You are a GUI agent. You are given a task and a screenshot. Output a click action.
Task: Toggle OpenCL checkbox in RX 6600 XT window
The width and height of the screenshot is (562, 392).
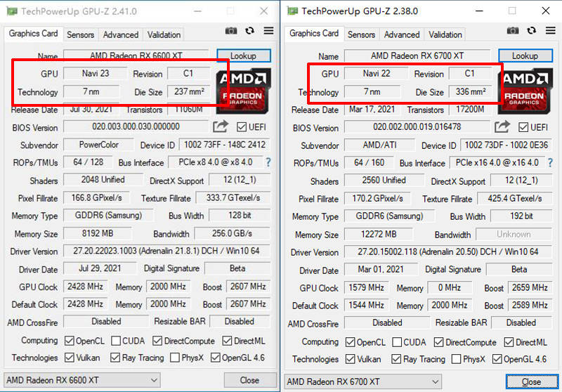click(x=69, y=341)
